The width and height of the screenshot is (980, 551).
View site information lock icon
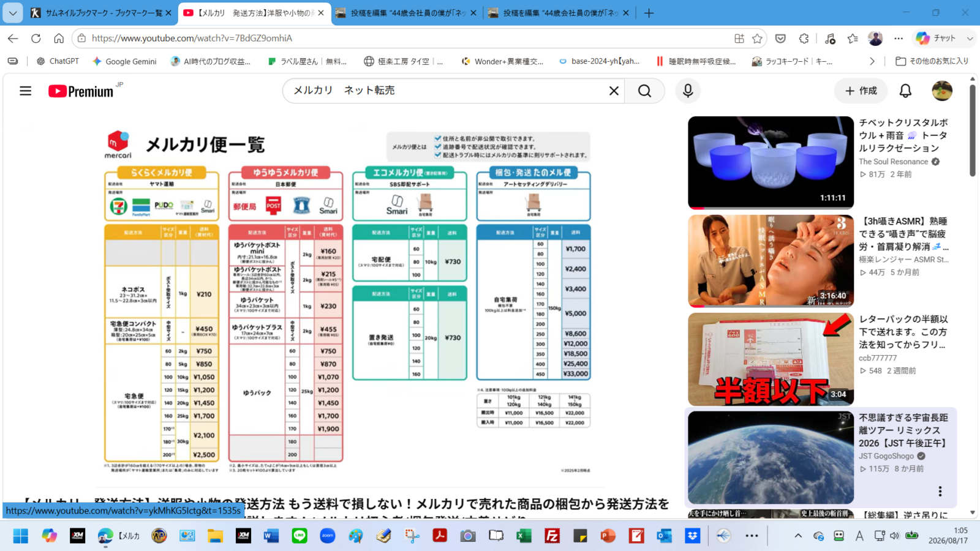point(81,38)
